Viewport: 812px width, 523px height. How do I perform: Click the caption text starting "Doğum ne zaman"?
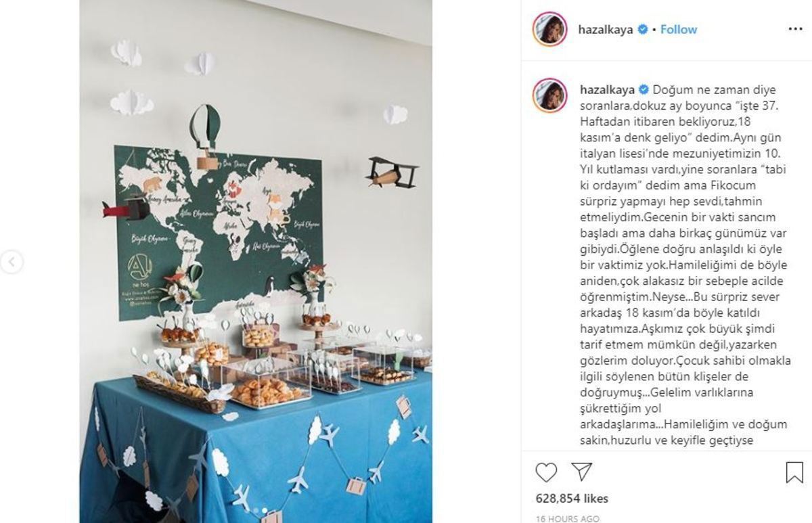pos(683,265)
